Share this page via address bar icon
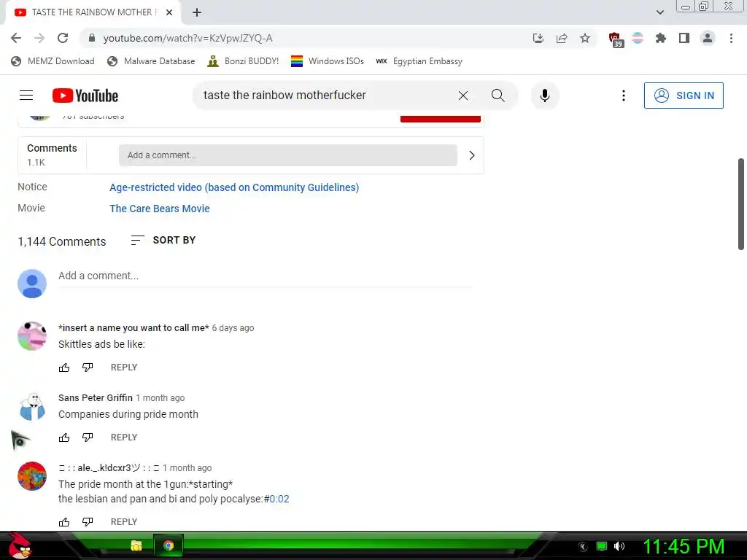Viewport: 747px width, 560px height. (x=562, y=38)
